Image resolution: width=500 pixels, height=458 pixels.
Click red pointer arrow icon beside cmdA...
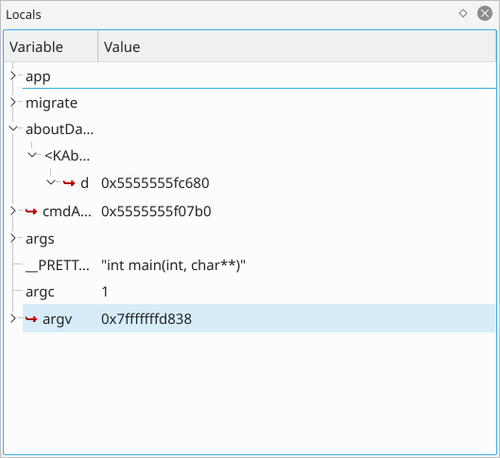31,211
